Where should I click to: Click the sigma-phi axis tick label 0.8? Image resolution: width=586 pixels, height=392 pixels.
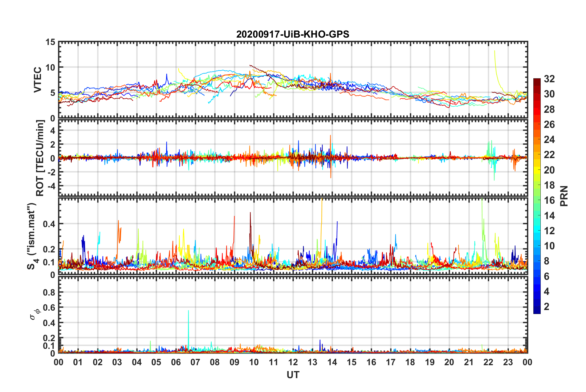49,292
